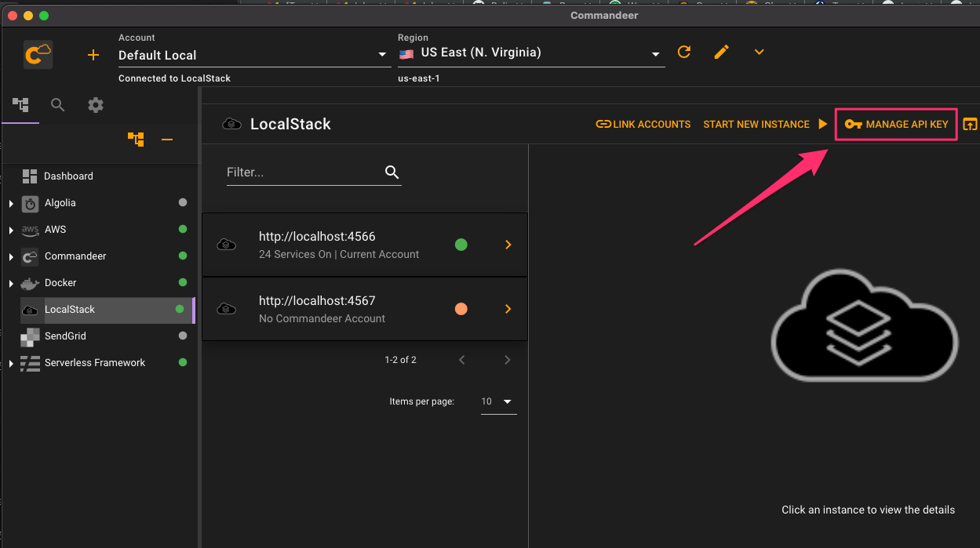Select the SendGrid service icon
This screenshot has height=548, width=980.
click(x=30, y=336)
